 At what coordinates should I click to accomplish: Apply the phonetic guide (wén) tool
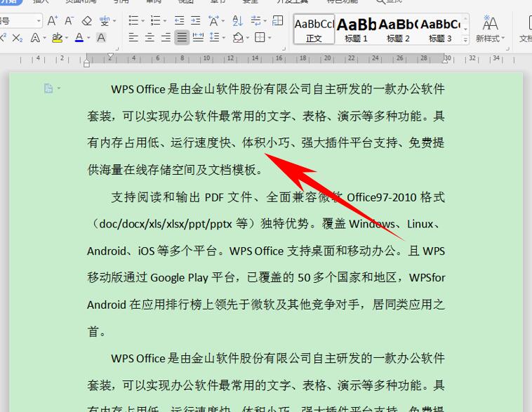point(105,21)
